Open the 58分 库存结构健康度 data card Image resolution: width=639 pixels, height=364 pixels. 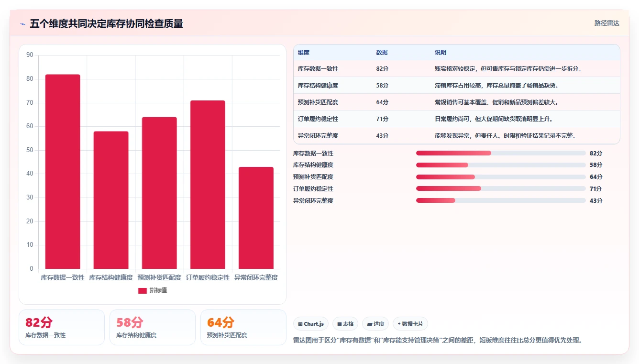point(153,327)
